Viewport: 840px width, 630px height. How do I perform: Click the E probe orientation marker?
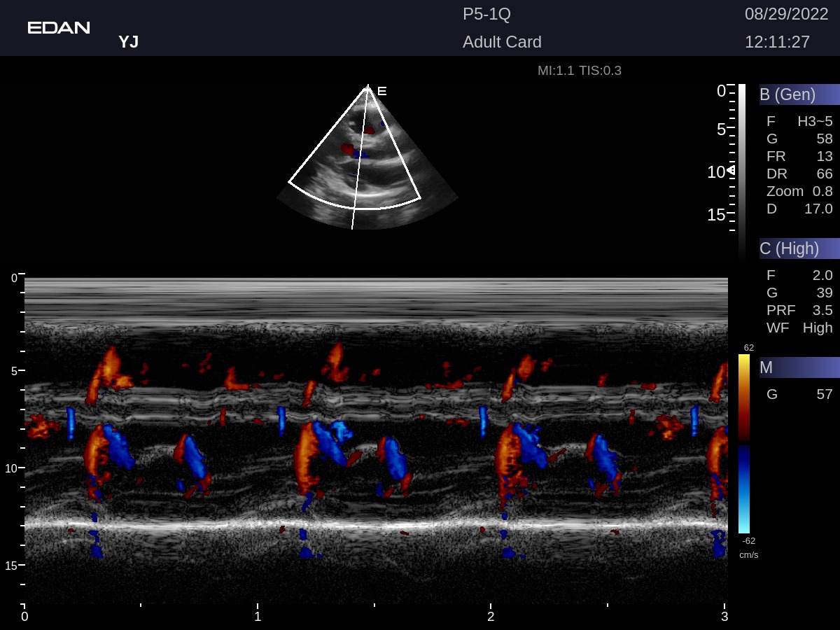[x=381, y=91]
